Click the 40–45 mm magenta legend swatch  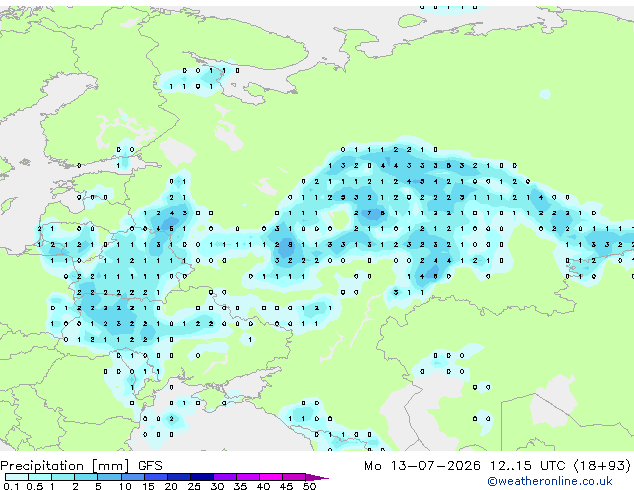click(x=271, y=477)
